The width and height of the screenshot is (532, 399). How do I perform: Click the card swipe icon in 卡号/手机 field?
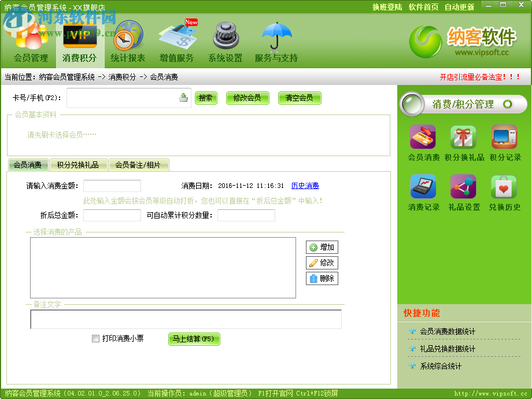[x=184, y=98]
